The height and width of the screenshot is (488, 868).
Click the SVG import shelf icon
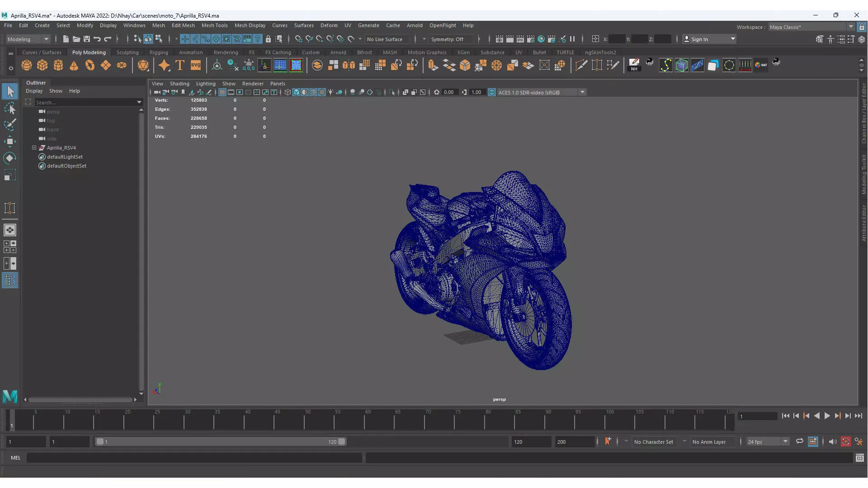click(x=196, y=66)
